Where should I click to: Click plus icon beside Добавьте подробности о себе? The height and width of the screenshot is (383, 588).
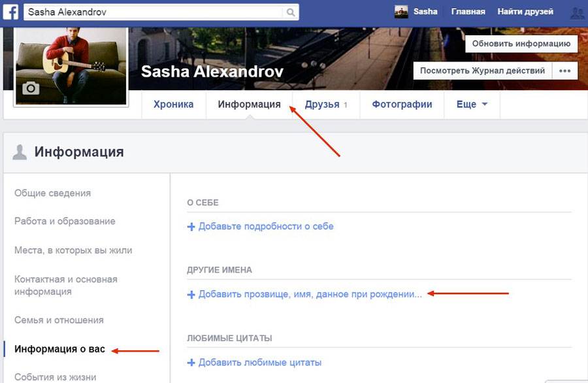(x=191, y=227)
